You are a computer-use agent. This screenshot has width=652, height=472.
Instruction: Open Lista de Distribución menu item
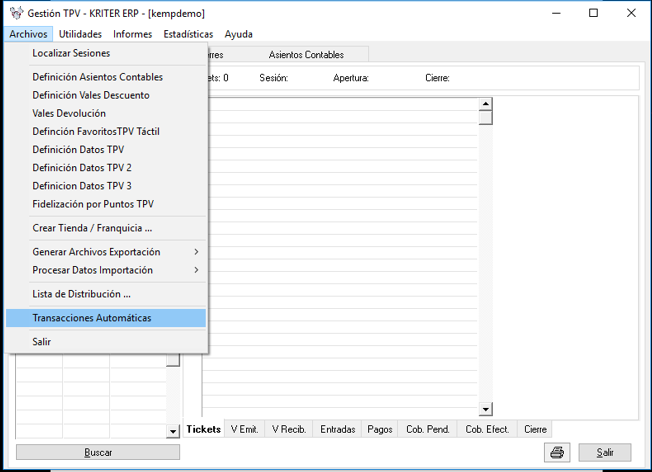[81, 294]
